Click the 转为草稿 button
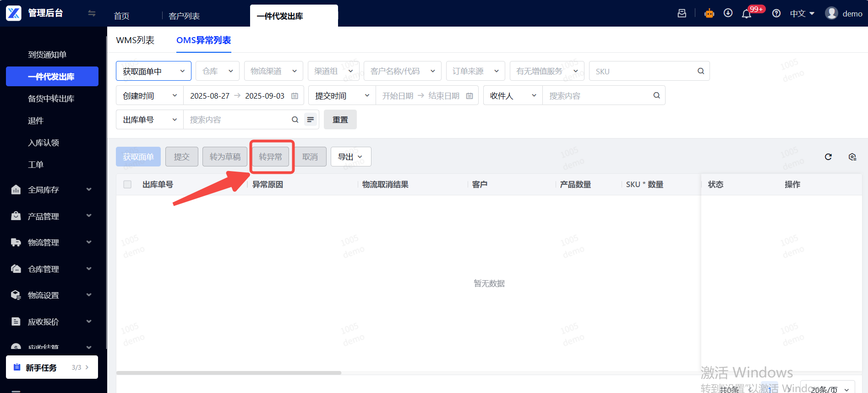This screenshot has height=393, width=868. pyautogui.click(x=225, y=157)
